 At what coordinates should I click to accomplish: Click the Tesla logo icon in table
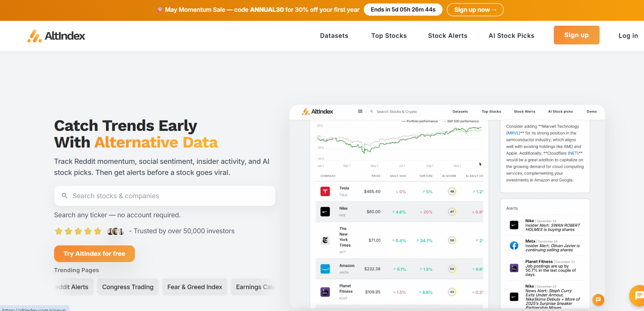click(x=325, y=191)
